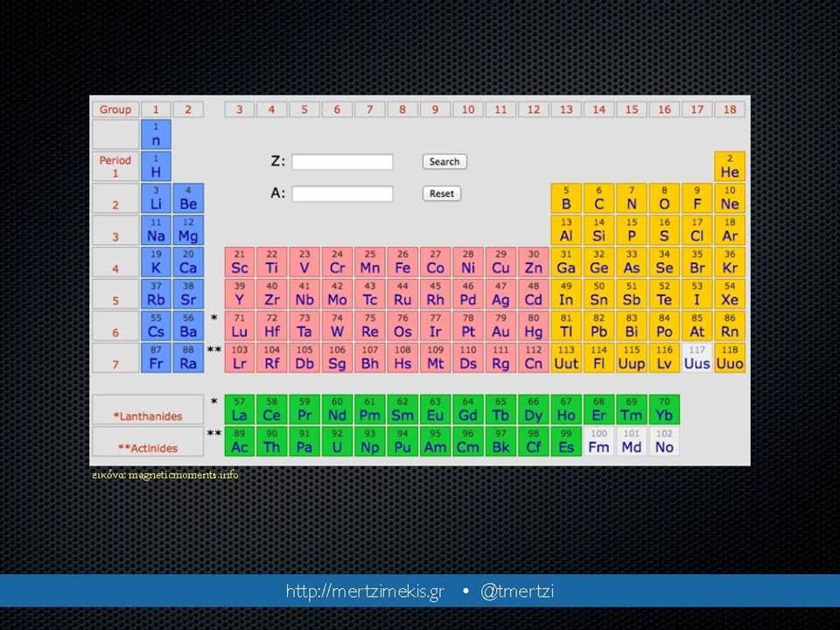Select Scandium (Sc) element cell

[x=240, y=262]
